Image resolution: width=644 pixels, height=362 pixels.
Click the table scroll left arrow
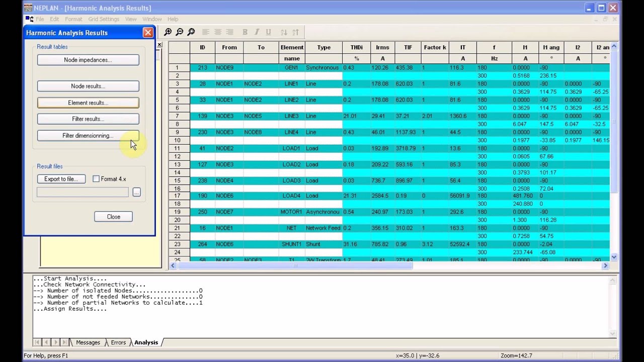click(173, 265)
